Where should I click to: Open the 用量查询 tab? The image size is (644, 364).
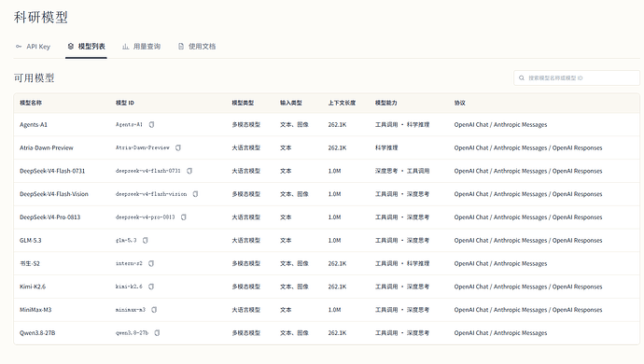(x=141, y=47)
